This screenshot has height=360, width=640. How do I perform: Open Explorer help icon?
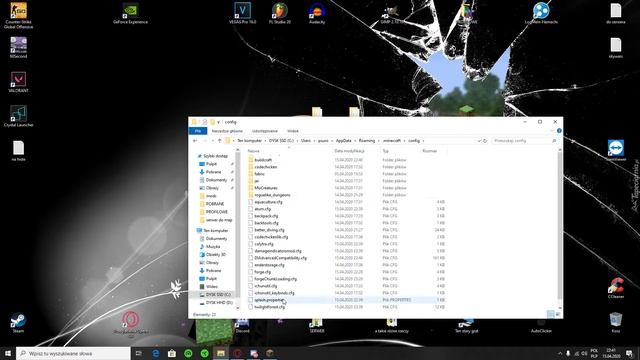(559, 131)
